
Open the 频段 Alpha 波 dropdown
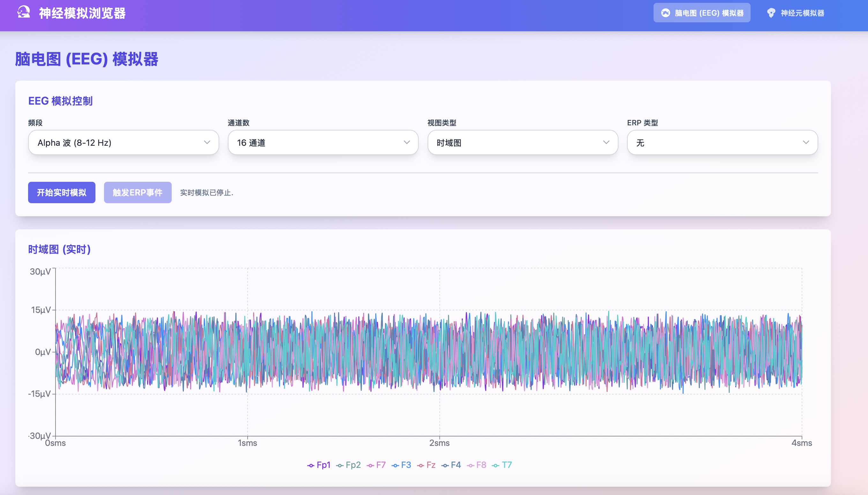(x=123, y=143)
